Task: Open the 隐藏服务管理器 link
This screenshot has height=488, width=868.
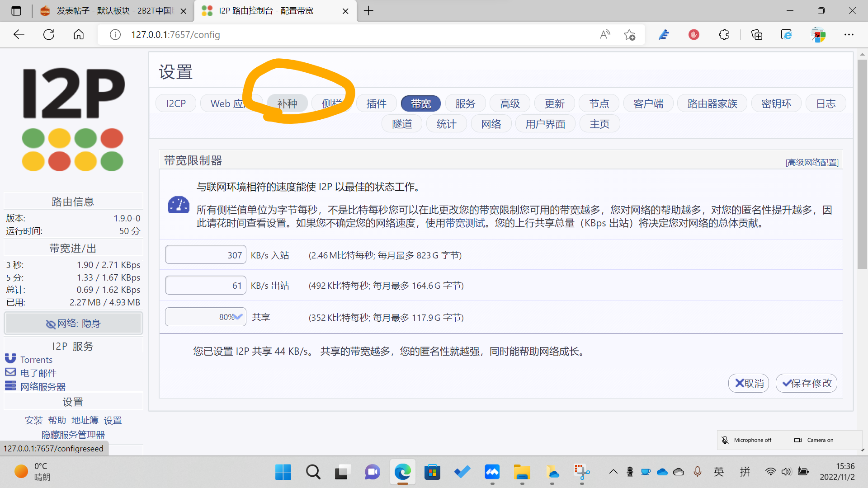Action: [x=73, y=435]
